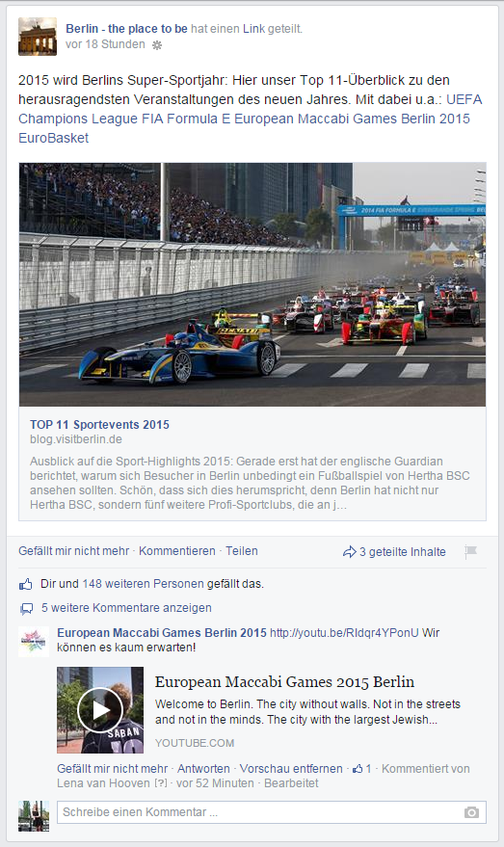Open the Berlin page profile picture
This screenshot has height=847, width=504.
[38, 37]
